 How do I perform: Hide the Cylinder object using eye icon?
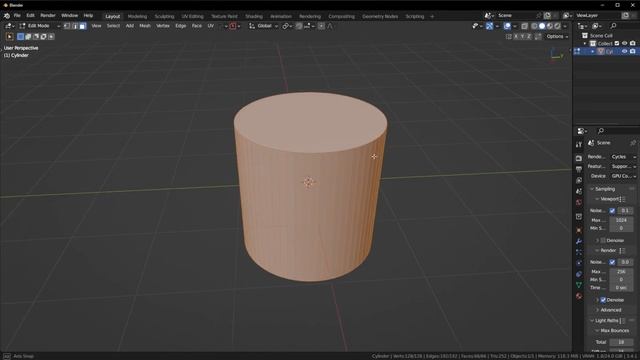tap(624, 51)
